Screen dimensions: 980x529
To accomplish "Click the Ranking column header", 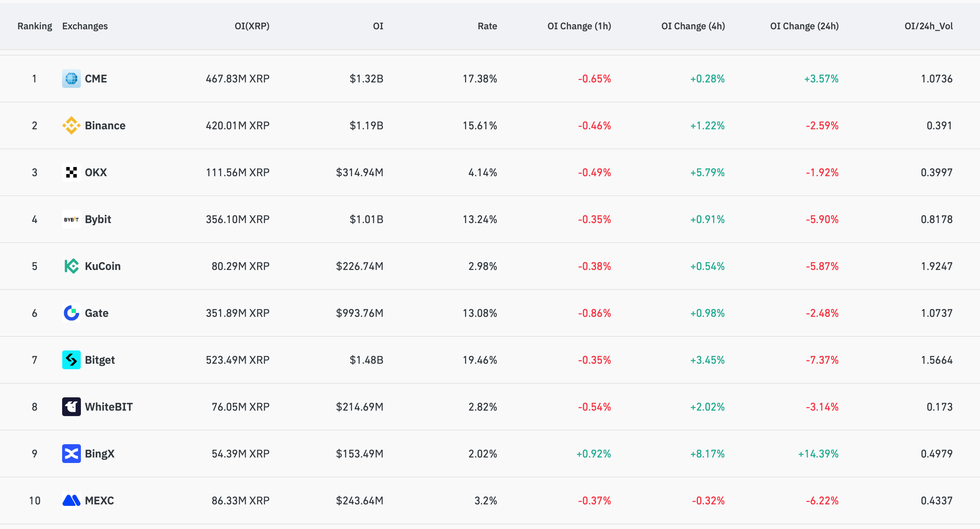I will (34, 26).
